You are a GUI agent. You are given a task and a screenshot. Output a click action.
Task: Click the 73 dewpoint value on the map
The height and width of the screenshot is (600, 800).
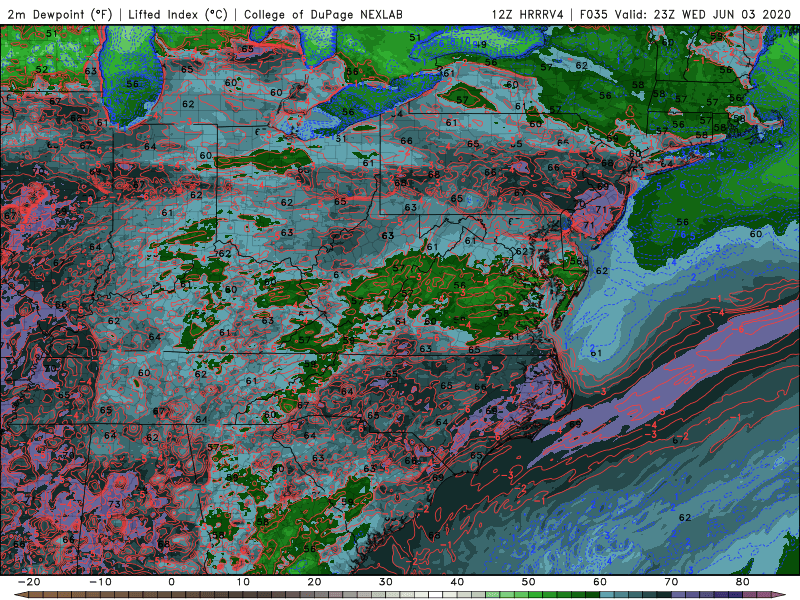114,504
